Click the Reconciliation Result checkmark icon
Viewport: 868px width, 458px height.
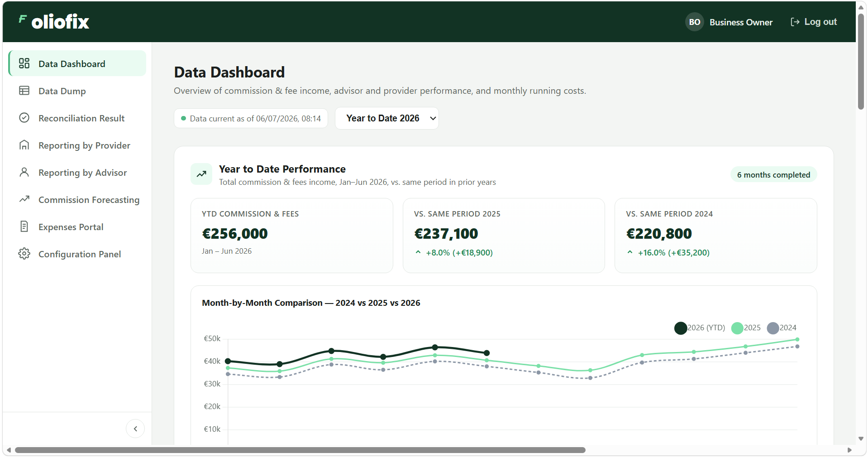(x=24, y=118)
